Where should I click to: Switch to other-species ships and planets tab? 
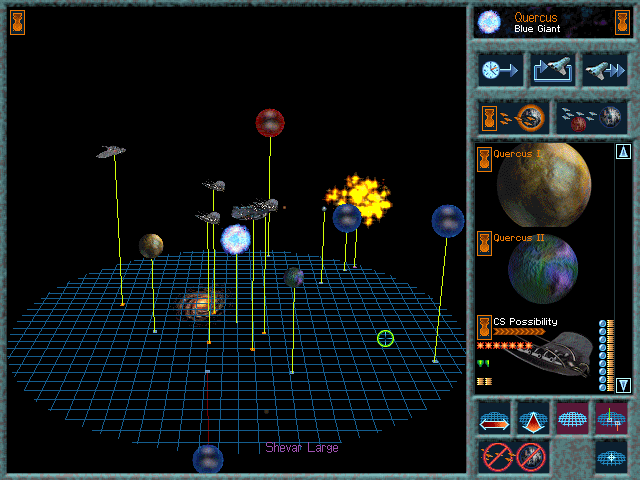(591, 118)
